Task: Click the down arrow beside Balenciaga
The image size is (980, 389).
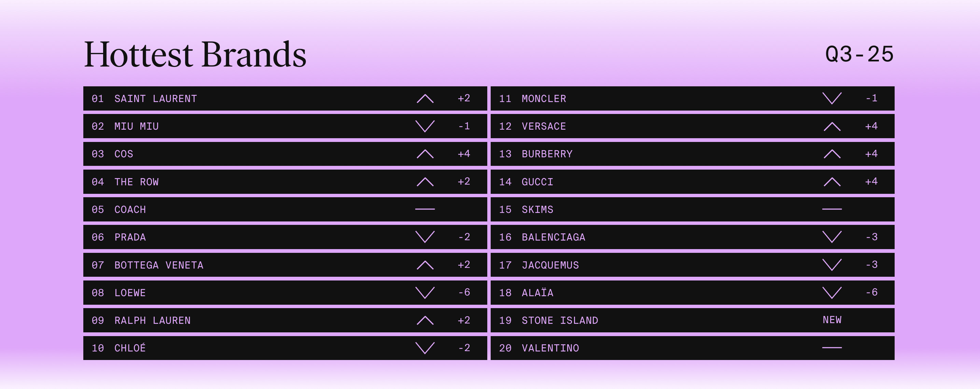Action: (832, 237)
